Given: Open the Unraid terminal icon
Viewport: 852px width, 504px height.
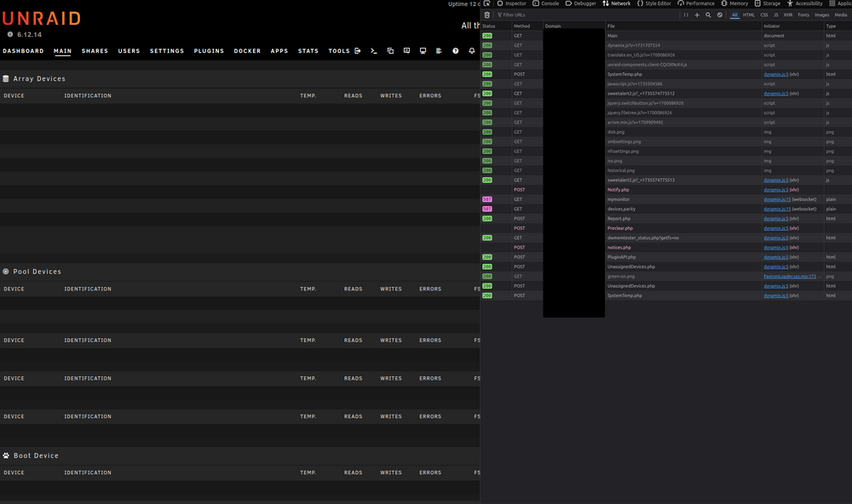Looking at the screenshot, I should pyautogui.click(x=374, y=51).
